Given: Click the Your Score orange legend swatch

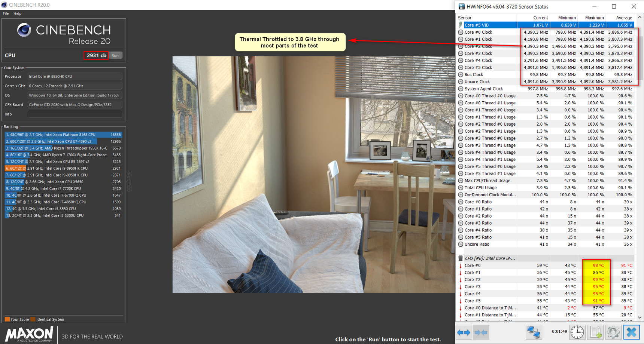Looking at the screenshot, I should coord(7,319).
